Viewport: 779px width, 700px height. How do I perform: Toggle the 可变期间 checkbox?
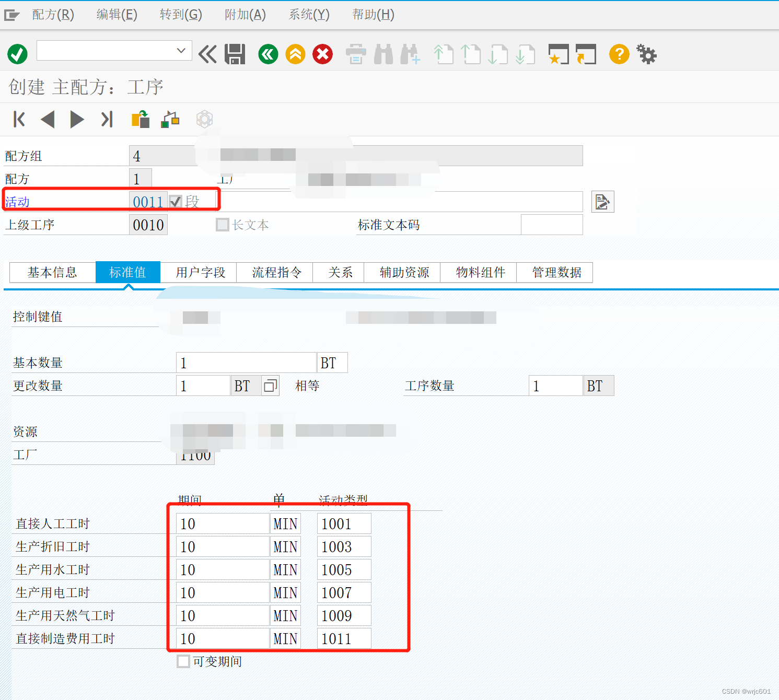click(183, 661)
